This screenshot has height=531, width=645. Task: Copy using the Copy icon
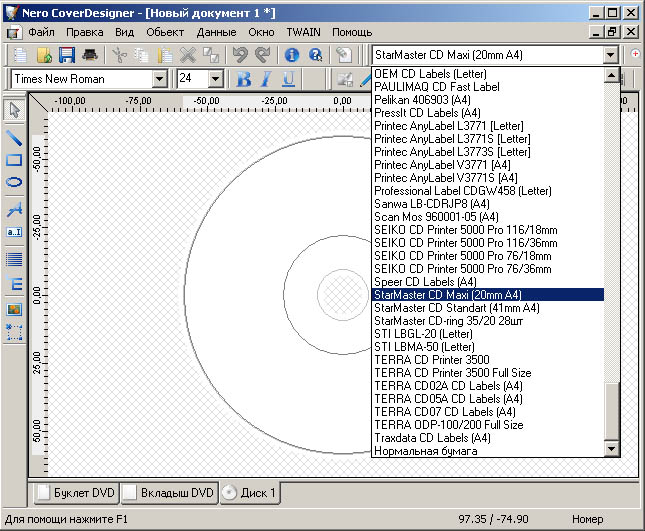(142, 55)
